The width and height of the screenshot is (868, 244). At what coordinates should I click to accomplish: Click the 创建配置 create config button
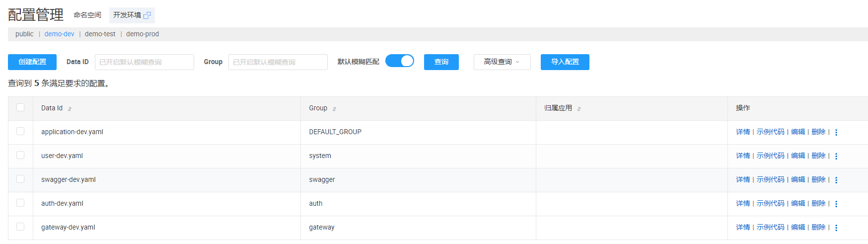point(32,62)
